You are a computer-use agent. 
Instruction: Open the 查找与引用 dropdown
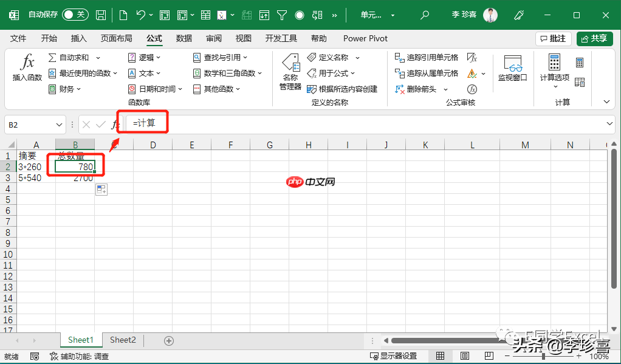[245, 58]
